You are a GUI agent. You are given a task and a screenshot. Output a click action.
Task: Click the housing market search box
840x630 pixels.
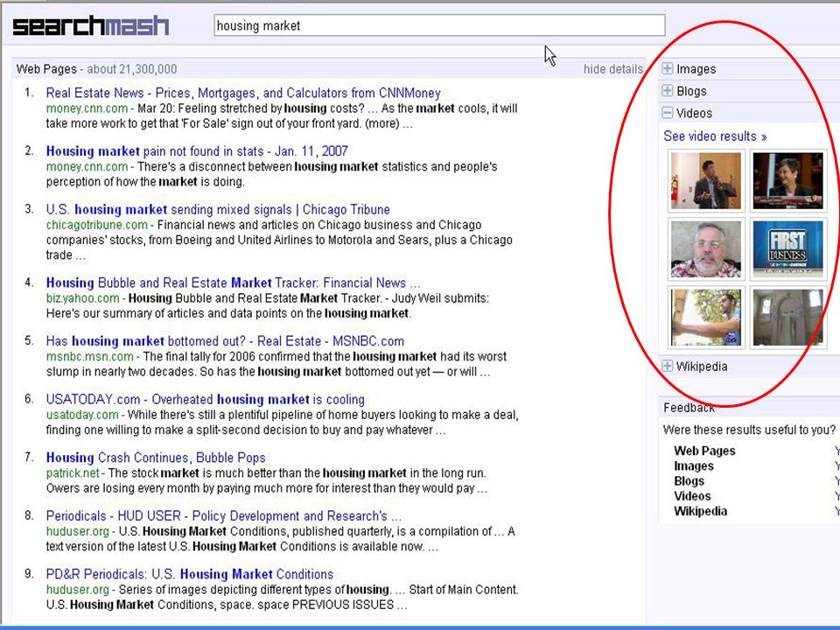coord(439,25)
